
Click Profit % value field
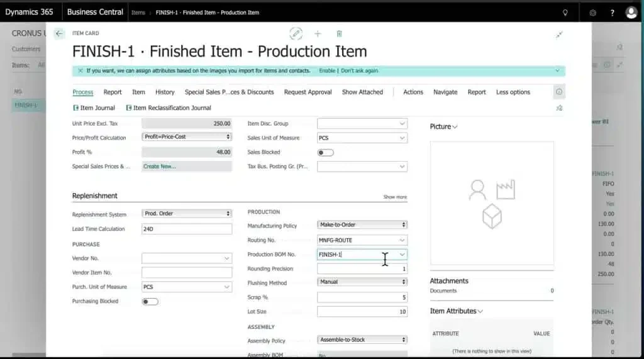pos(187,152)
